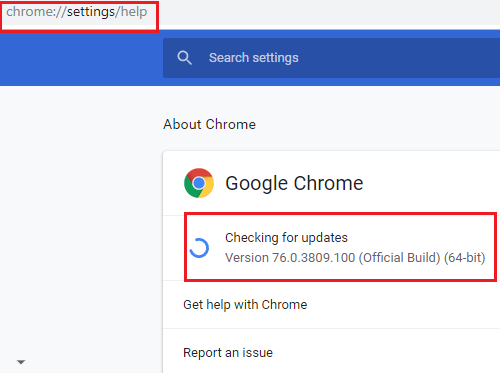Expand the sidebar dropdown arrow at bottom-left
This screenshot has width=500, height=373.
tap(21, 362)
